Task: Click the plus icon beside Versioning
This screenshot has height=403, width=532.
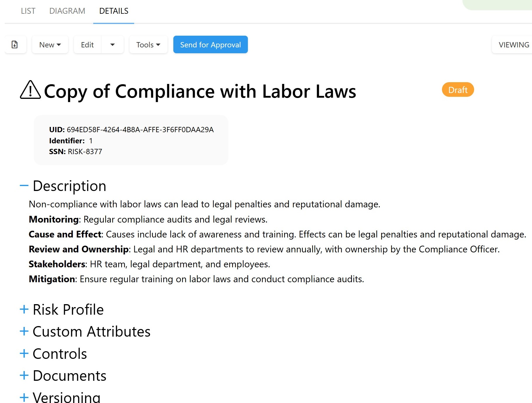Action: (x=24, y=397)
